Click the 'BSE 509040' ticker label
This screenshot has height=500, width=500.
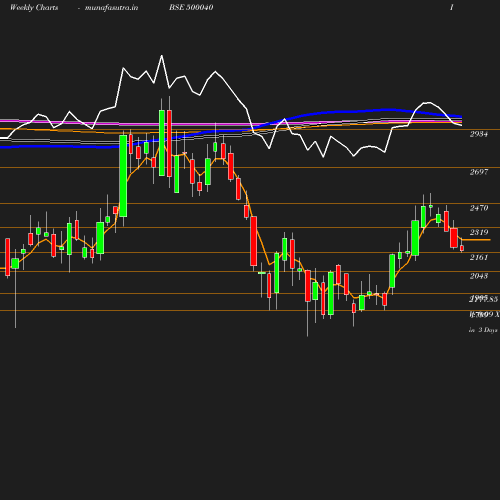pos(191,7)
